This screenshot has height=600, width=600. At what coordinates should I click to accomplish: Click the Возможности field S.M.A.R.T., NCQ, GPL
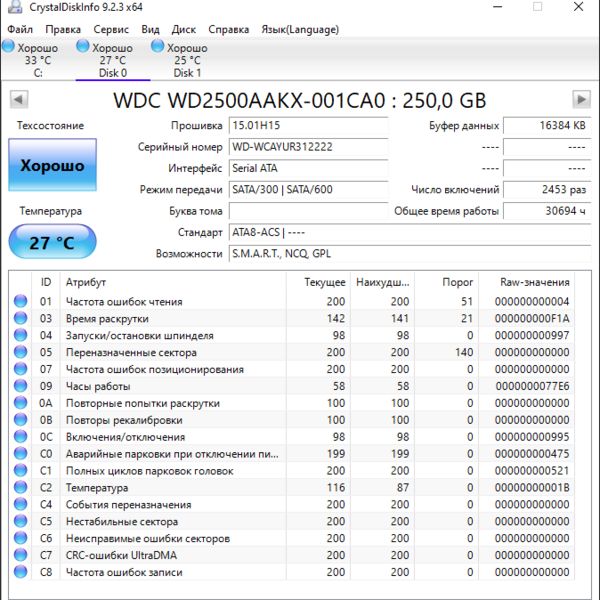click(x=410, y=254)
